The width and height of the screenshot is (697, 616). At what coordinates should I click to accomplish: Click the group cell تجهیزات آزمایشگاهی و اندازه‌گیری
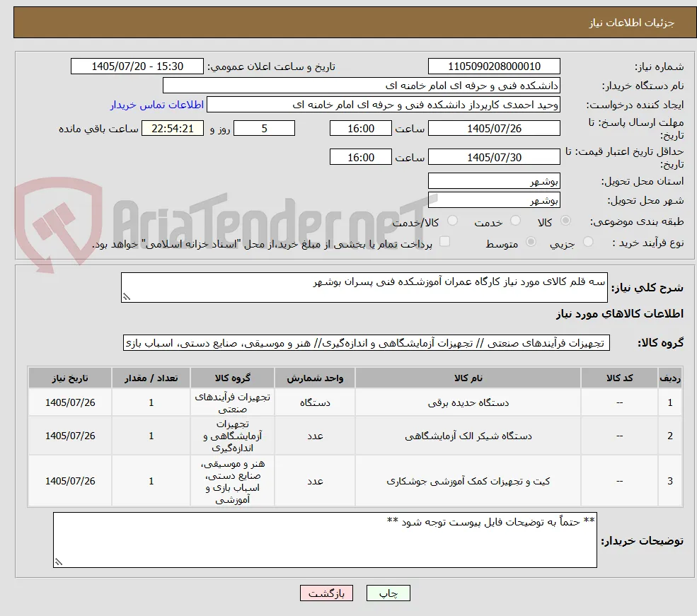tap(233, 436)
